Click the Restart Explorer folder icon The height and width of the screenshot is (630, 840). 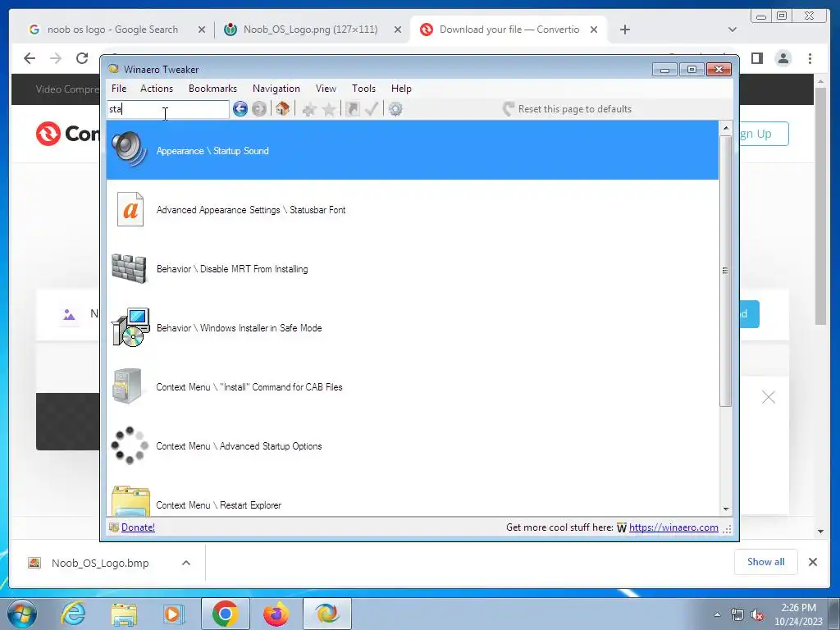pyautogui.click(x=130, y=501)
